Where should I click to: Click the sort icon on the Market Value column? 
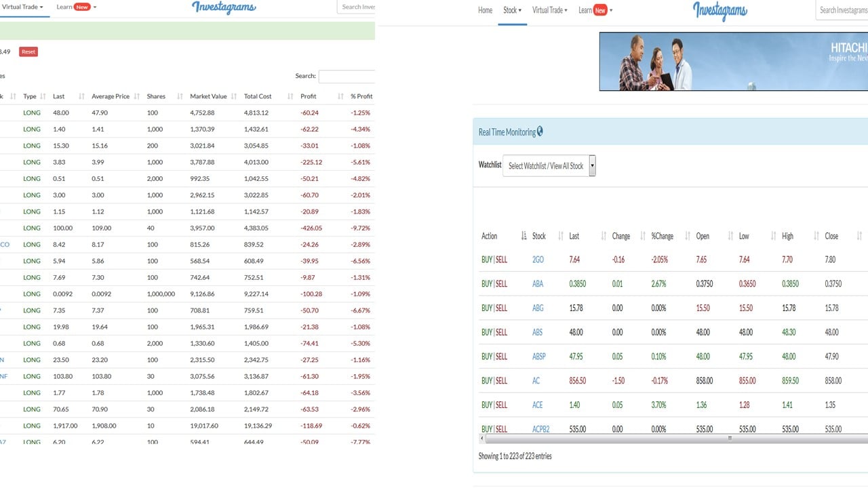click(x=235, y=96)
